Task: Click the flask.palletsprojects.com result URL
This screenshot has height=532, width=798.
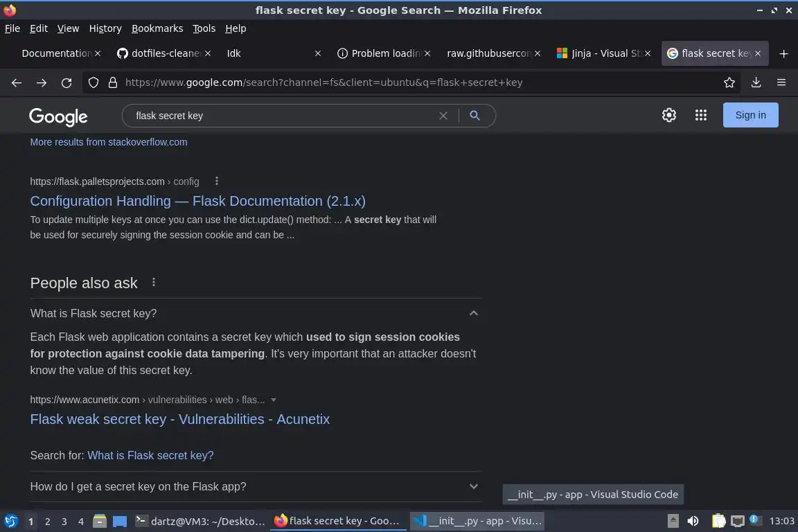Action: click(x=114, y=181)
